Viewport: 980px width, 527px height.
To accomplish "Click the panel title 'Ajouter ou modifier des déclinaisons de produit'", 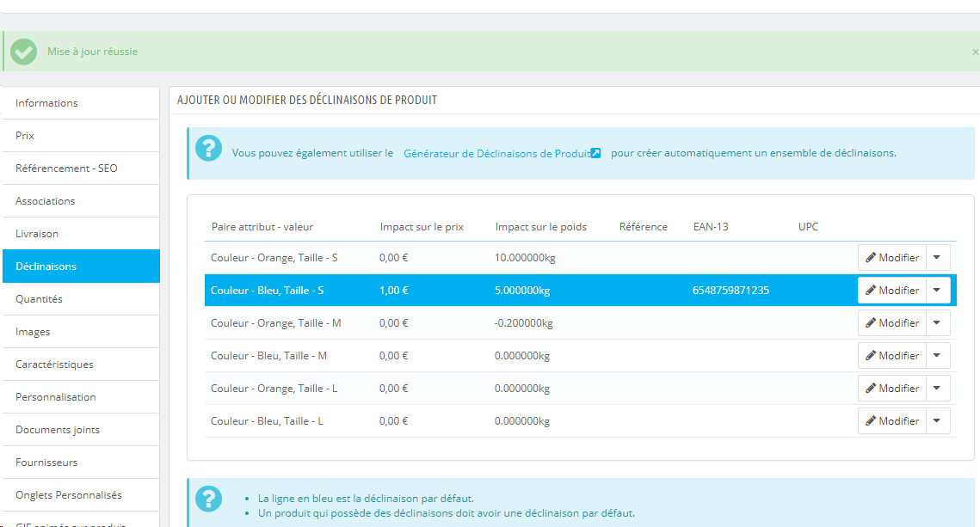I will coord(307,100).
